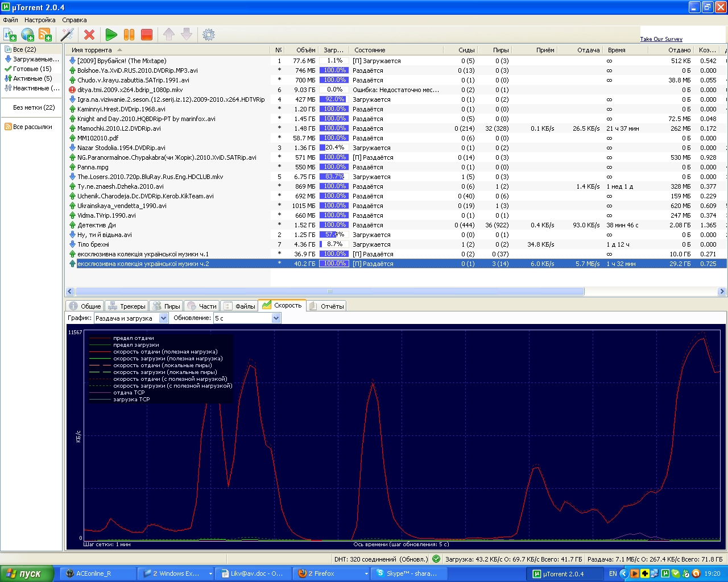This screenshot has height=582, width=728.
Task: Click scrollbar right arrow of torrent list
Action: click(x=722, y=292)
